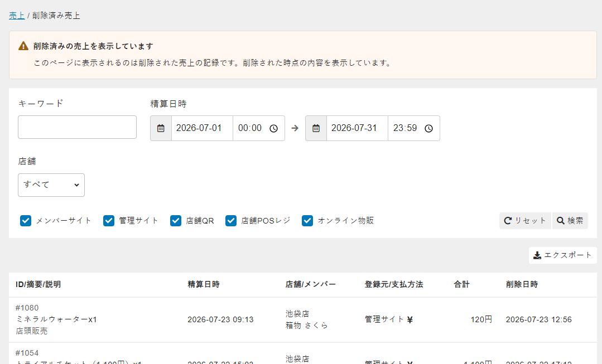The height and width of the screenshot is (364, 602).
Task: Click the ID/摘要/説明 column header
Action: tap(38, 284)
